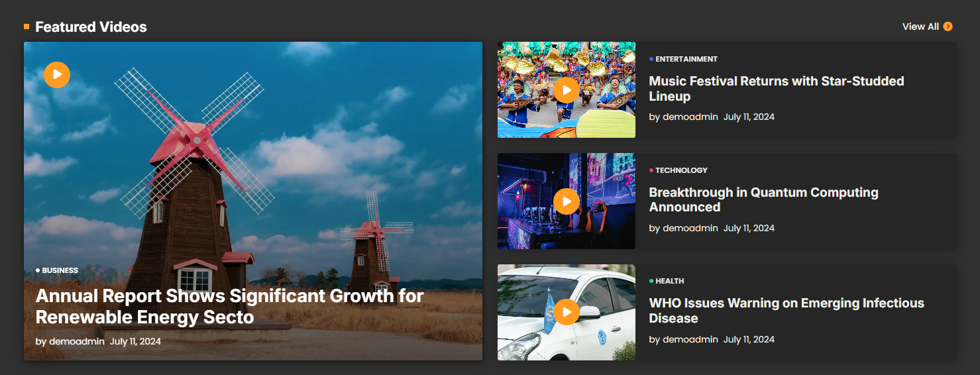The image size is (980, 375).
Task: Click demoadmin author on Renewable Energy post
Action: [77, 342]
